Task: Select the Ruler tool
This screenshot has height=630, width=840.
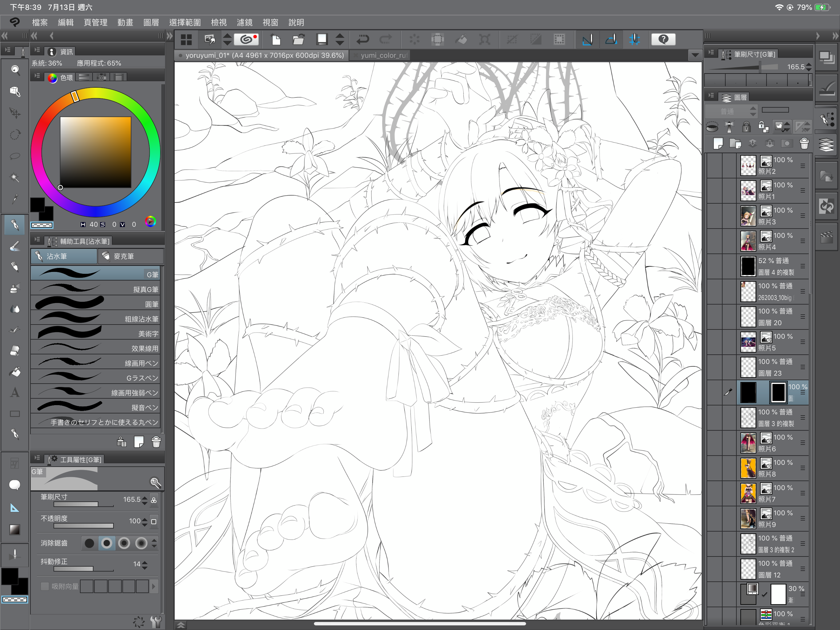Action: pyautogui.click(x=15, y=508)
